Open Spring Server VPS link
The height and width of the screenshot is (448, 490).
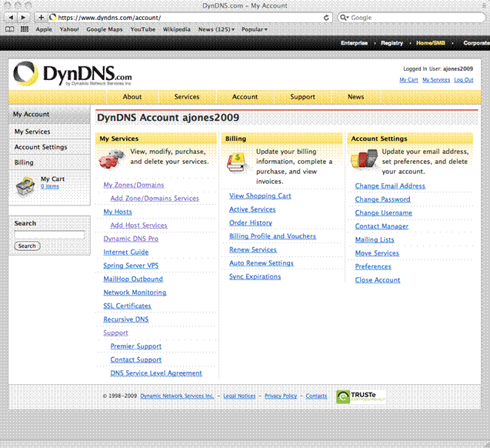(x=131, y=266)
